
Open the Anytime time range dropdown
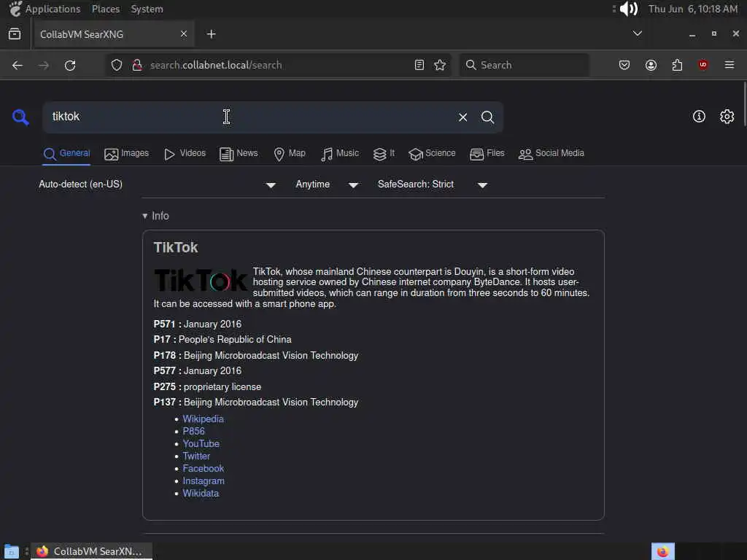pos(327,184)
